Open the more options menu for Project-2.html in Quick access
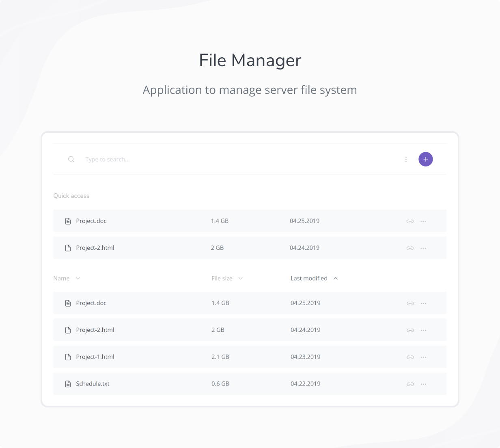Image resolution: width=500 pixels, height=448 pixels. pyautogui.click(x=423, y=248)
